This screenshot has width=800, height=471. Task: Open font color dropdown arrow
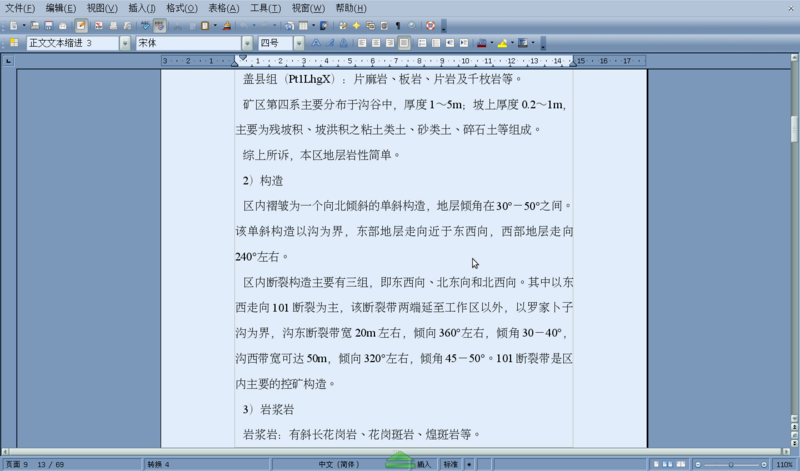[491, 43]
